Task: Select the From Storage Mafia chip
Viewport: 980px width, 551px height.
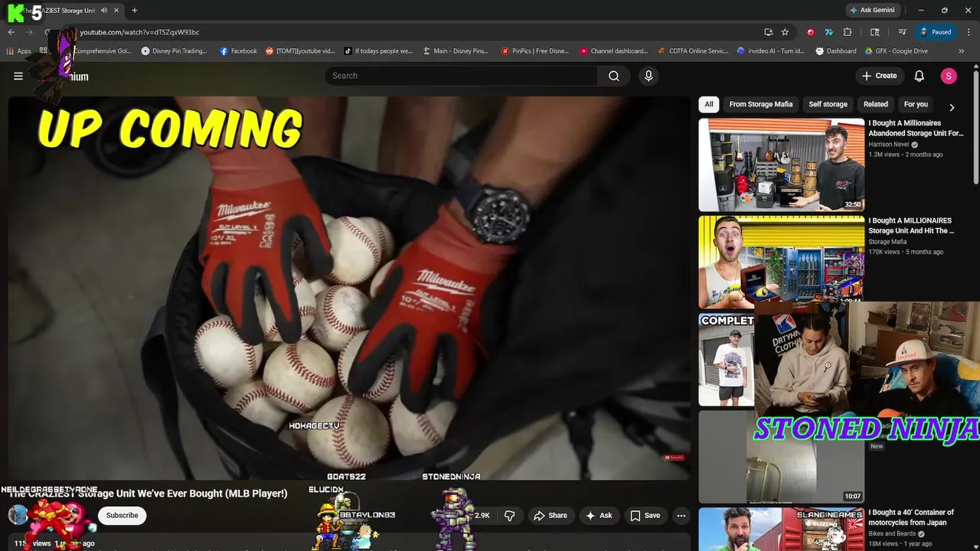Action: 761,104
